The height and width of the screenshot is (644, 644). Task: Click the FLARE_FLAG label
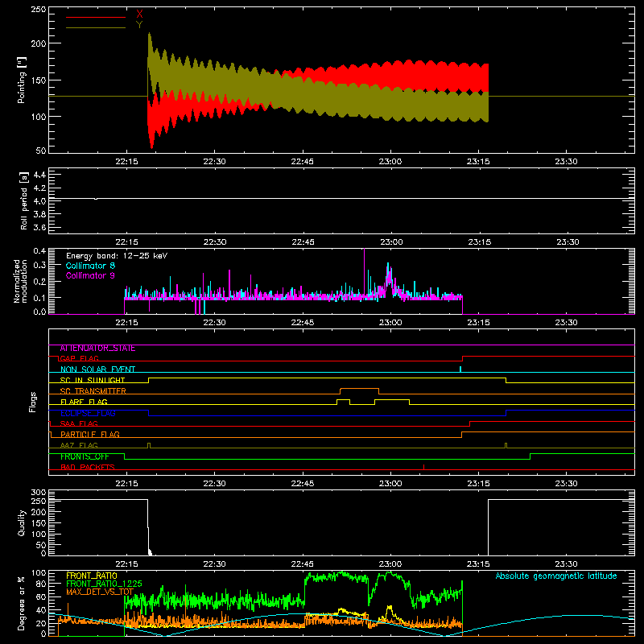(x=84, y=402)
